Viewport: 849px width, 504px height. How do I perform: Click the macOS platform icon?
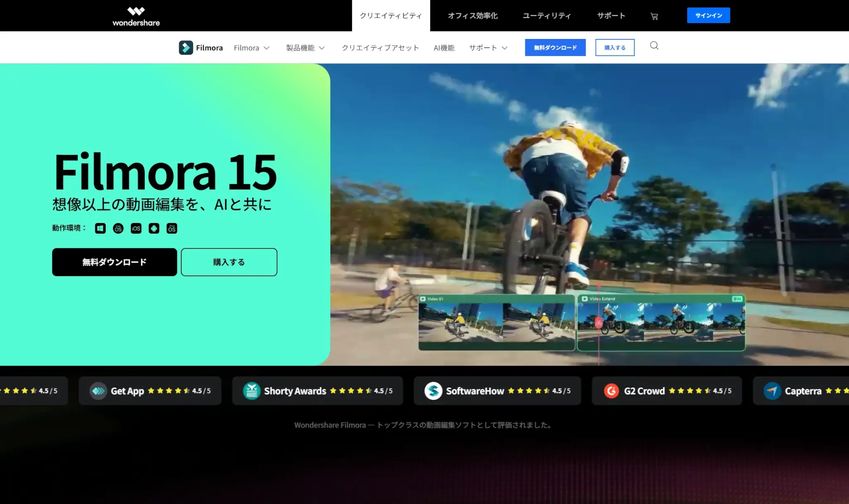pyautogui.click(x=118, y=228)
